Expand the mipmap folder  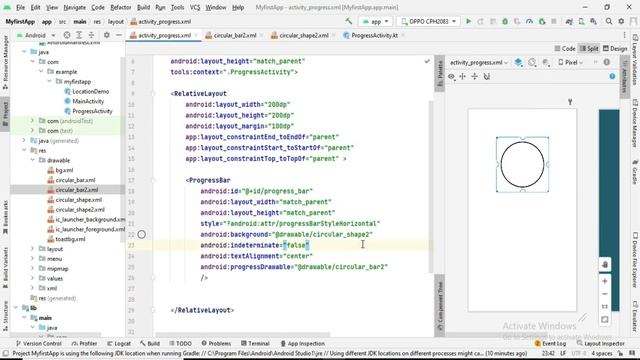(x=32, y=269)
